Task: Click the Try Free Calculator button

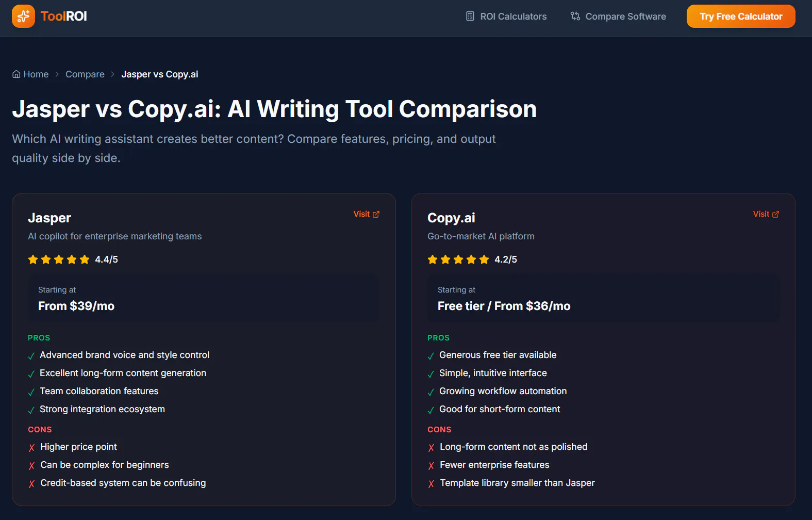Action: pyautogui.click(x=741, y=17)
